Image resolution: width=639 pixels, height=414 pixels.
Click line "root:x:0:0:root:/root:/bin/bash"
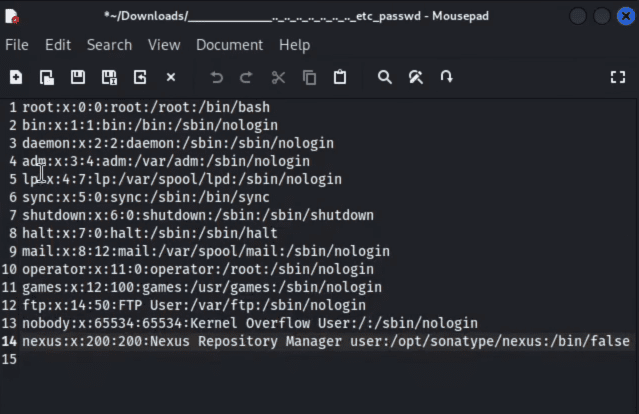click(146, 107)
